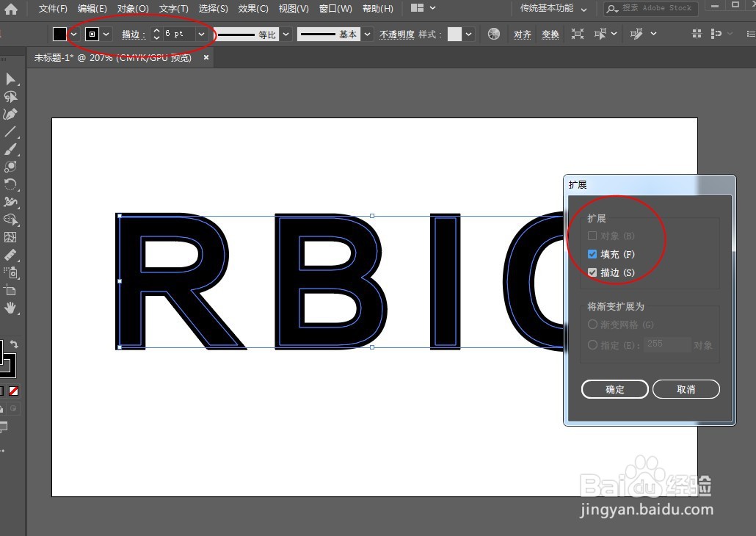Open the graphic style dropdown arrow

[468, 35]
